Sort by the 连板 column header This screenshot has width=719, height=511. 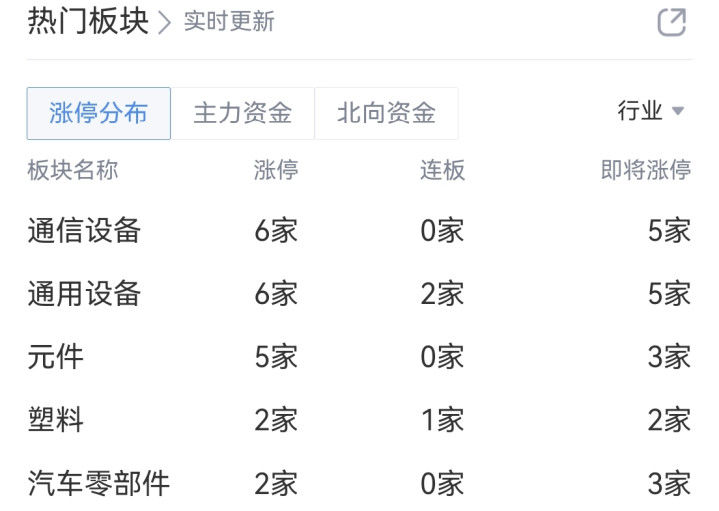tap(442, 170)
